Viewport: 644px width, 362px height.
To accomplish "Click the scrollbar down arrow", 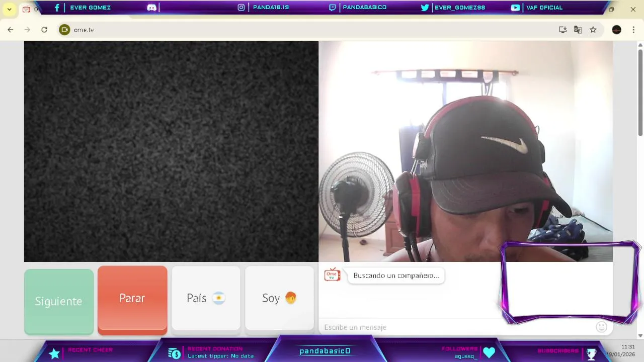I will (x=640, y=335).
